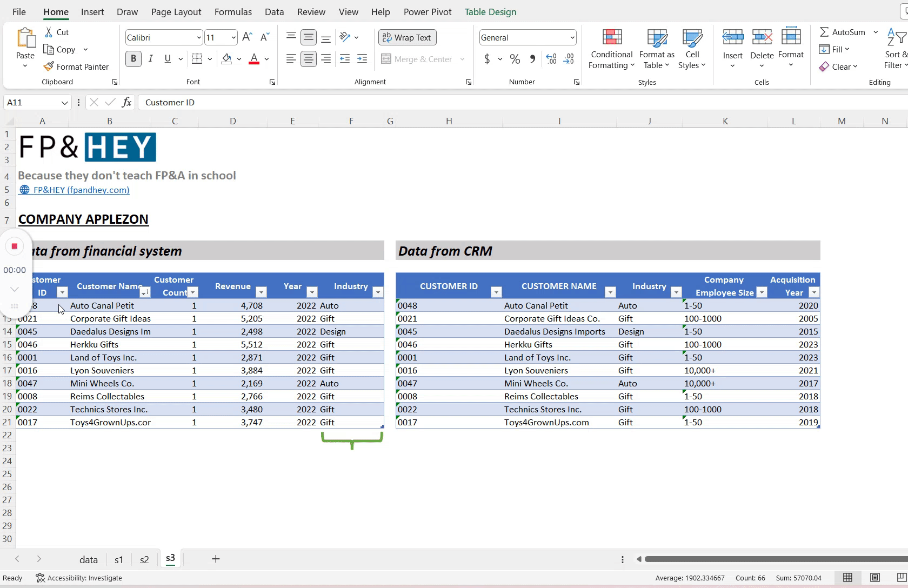Open the Company Employee Size filter dropdown
The height and width of the screenshot is (588, 908).
pos(762,292)
